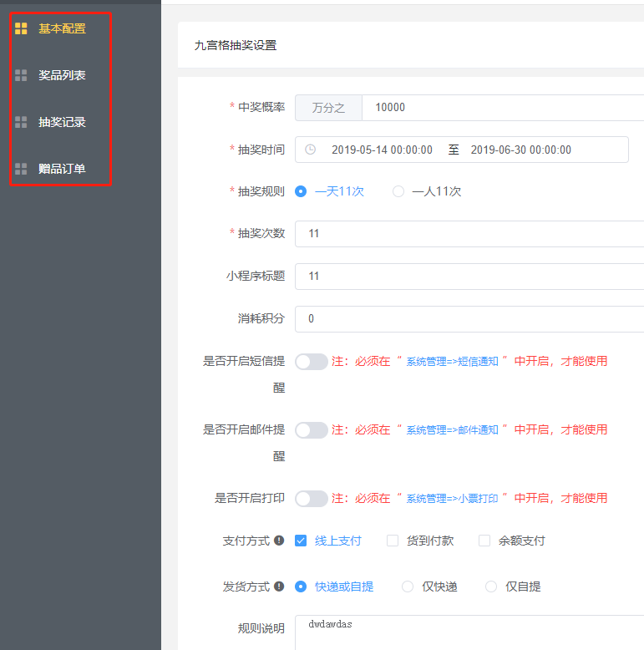Select the 一人11次 radio option

398,191
